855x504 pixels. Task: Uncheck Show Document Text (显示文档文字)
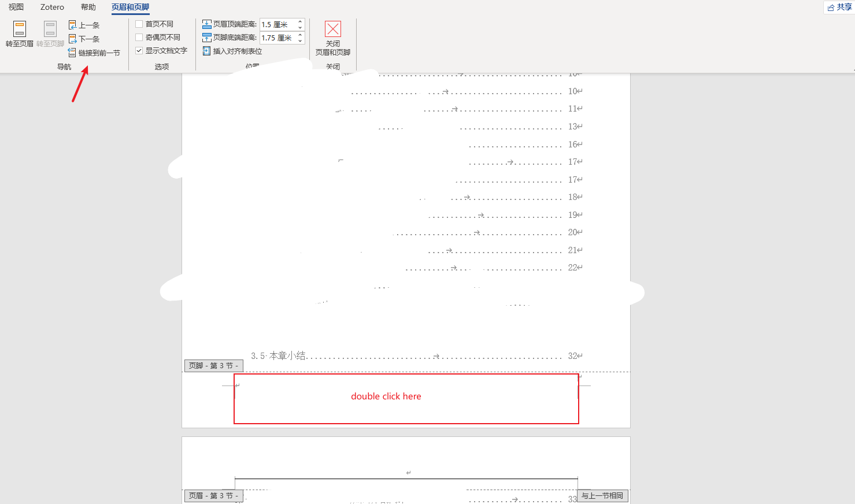point(139,50)
